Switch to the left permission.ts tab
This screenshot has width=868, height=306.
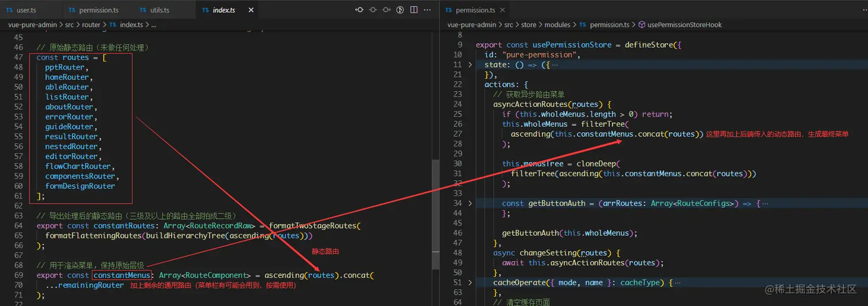coord(98,10)
